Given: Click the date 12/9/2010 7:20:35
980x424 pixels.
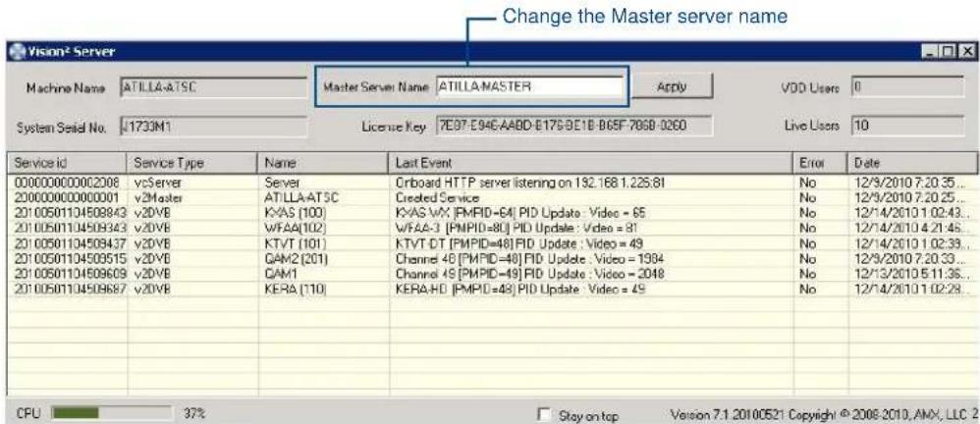Looking at the screenshot, I should [911, 183].
